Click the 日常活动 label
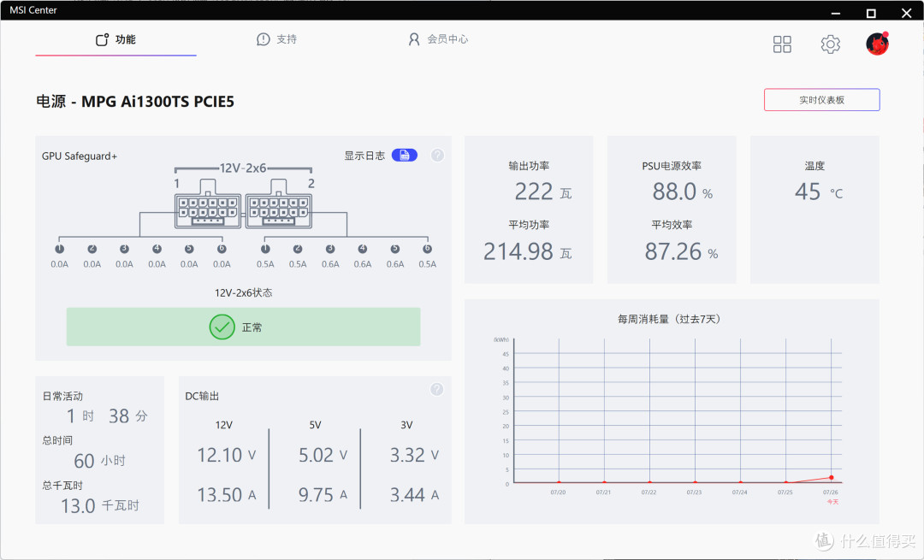 coord(62,397)
